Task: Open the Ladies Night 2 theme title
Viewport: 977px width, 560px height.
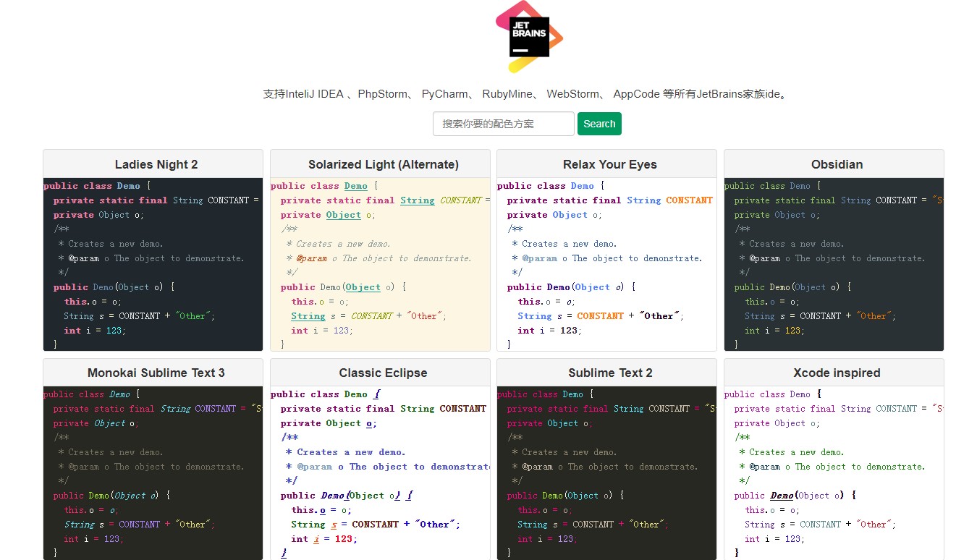Action: [156, 164]
